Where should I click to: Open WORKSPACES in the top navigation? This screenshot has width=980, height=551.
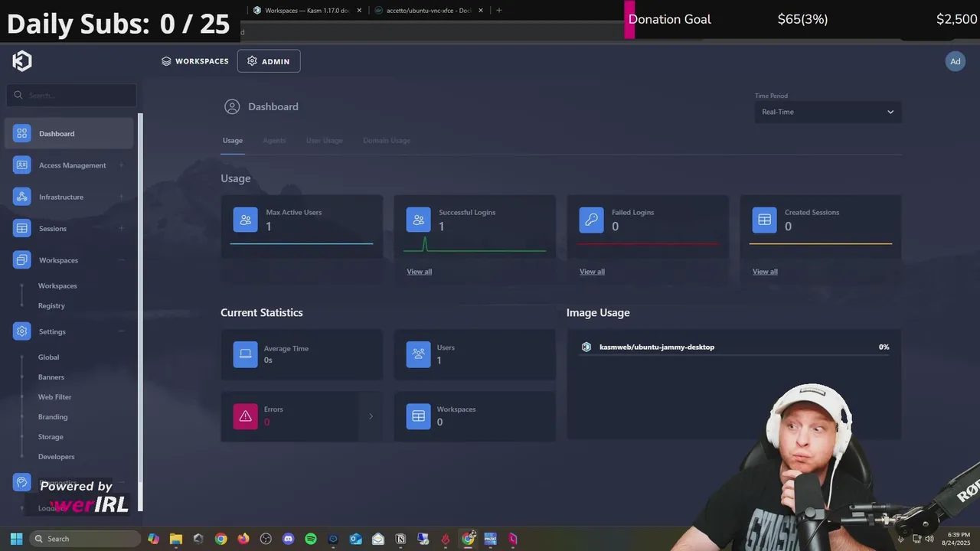tap(195, 61)
